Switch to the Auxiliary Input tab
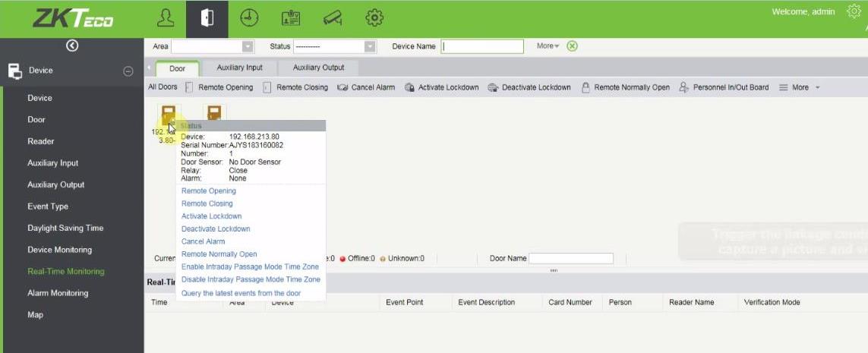868x353 pixels. (240, 68)
